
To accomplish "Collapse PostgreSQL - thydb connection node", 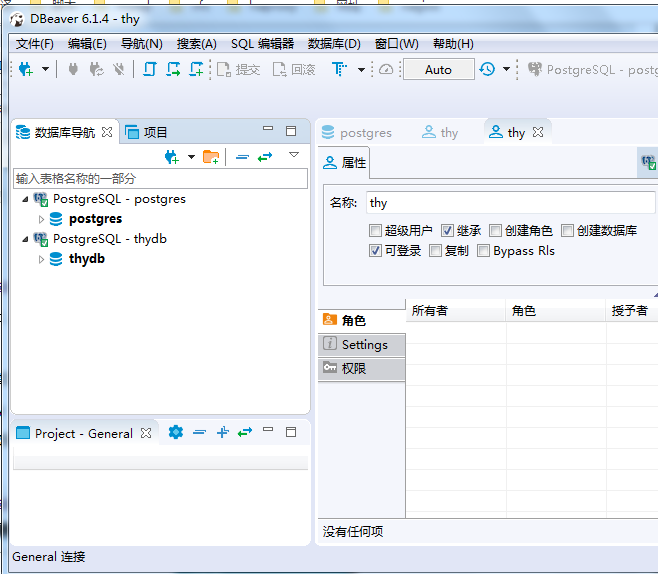I will click(26, 239).
